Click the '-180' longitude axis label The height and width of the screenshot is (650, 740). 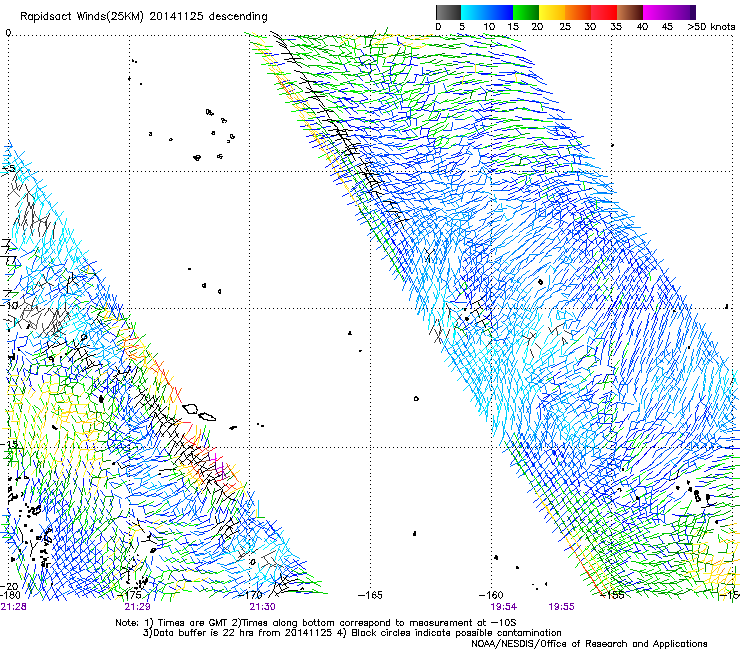pos(10,595)
